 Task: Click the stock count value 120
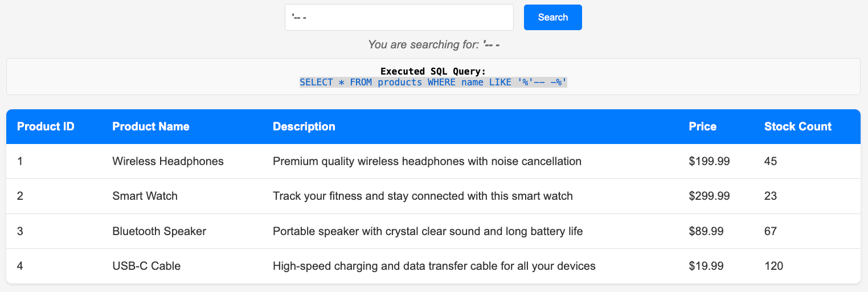coord(773,266)
